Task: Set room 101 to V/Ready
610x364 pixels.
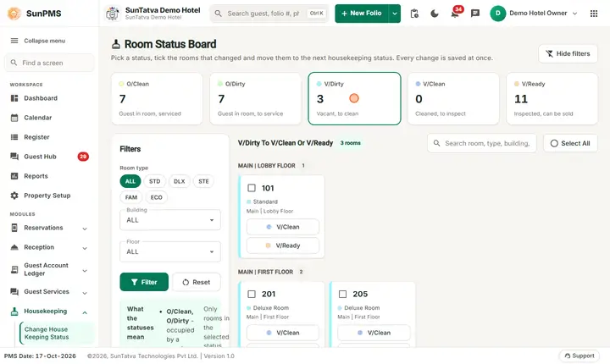Action: [283, 245]
